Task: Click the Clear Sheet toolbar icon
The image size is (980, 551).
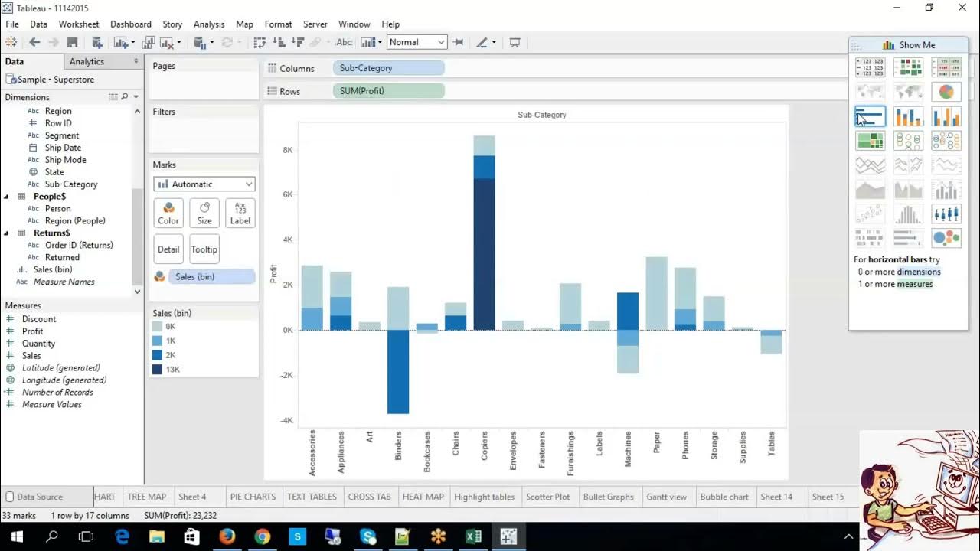Action: pos(166,43)
